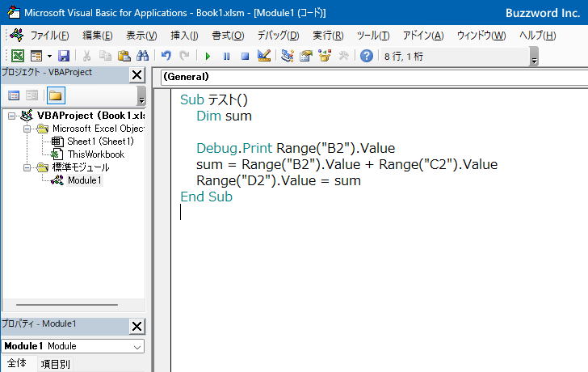Open the Module1 Module properties dropdown
This screenshot has width=588, height=372.
tap(73, 346)
